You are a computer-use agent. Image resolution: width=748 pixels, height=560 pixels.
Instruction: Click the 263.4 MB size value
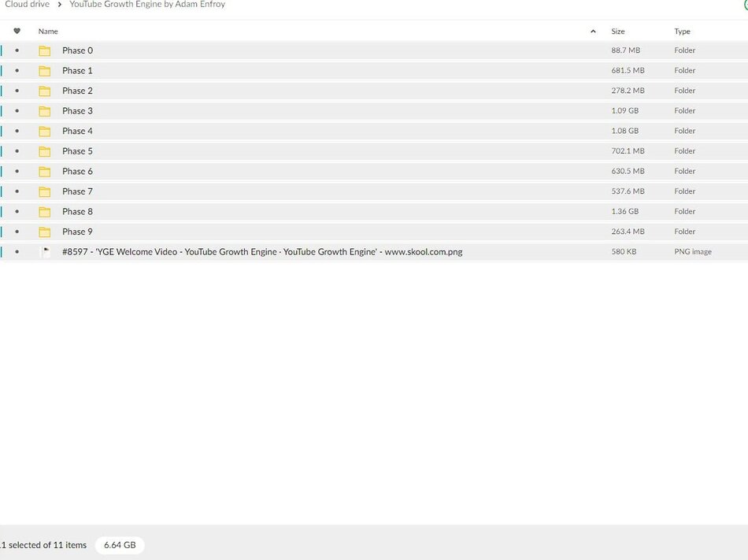[628, 232]
